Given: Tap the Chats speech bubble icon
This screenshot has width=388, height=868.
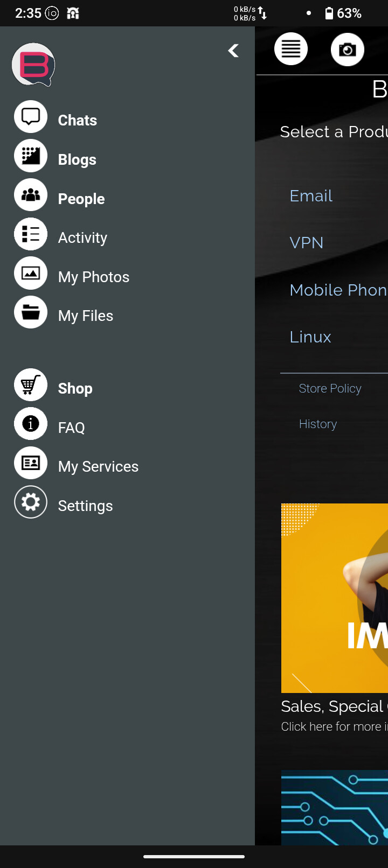Looking at the screenshot, I should click(x=31, y=117).
